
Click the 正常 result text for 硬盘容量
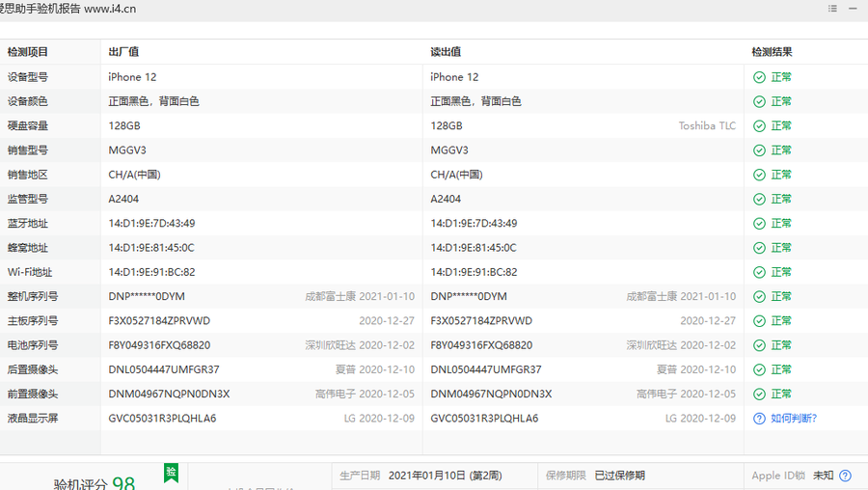coord(781,126)
